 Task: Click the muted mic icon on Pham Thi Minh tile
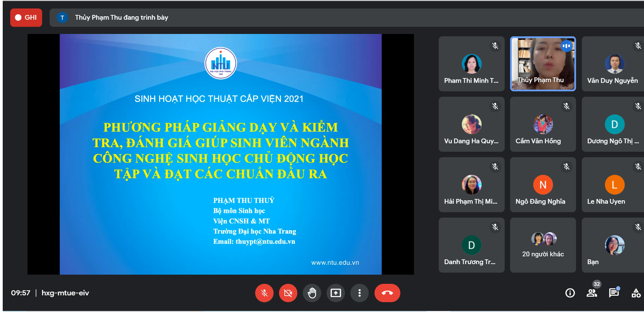coord(495,46)
